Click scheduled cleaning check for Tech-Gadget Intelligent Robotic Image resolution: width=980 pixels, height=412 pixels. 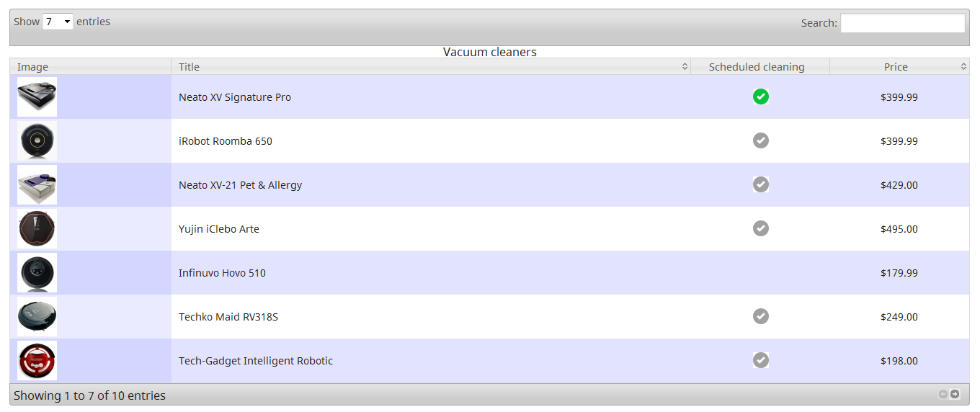pos(760,360)
